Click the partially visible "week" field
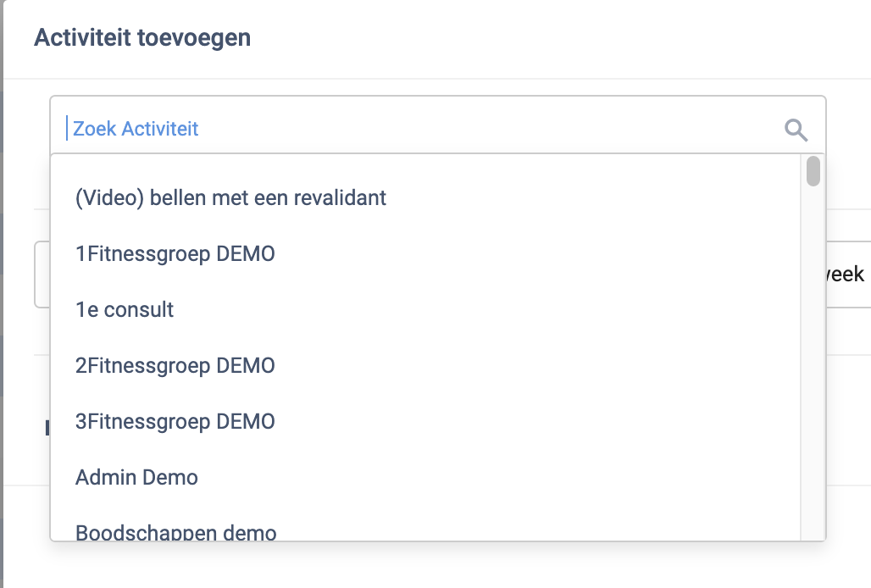This screenshot has width=871, height=588. tap(846, 275)
